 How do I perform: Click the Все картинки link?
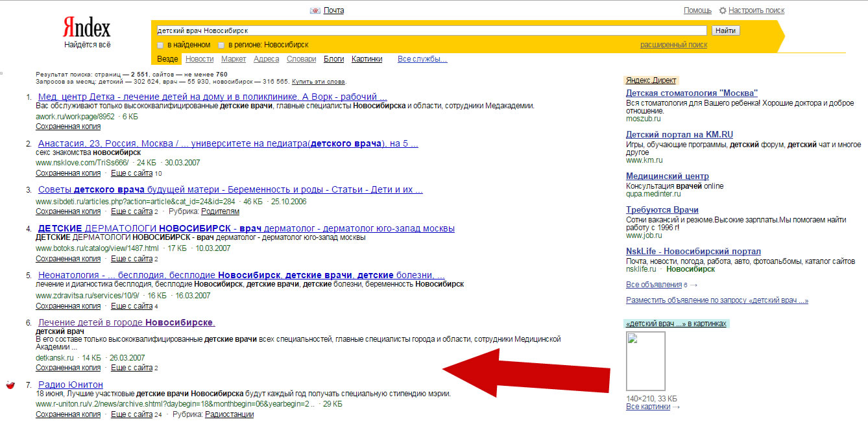(648, 407)
